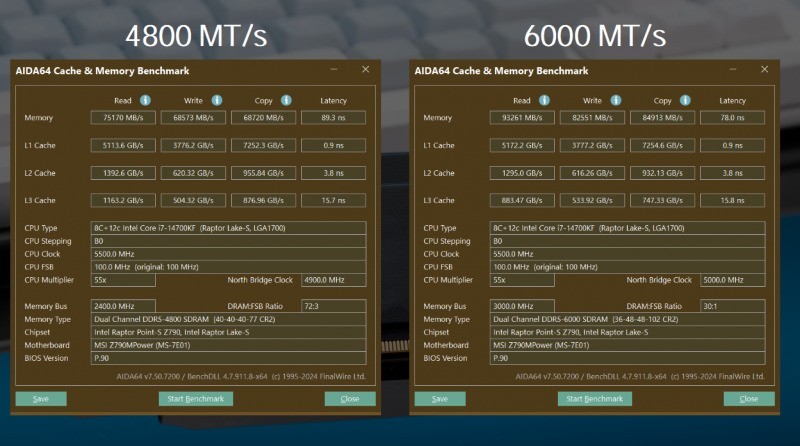Click Motherboard MSI Z790MPower in right window
Viewport: 800px width, 446px height.
coord(627,345)
